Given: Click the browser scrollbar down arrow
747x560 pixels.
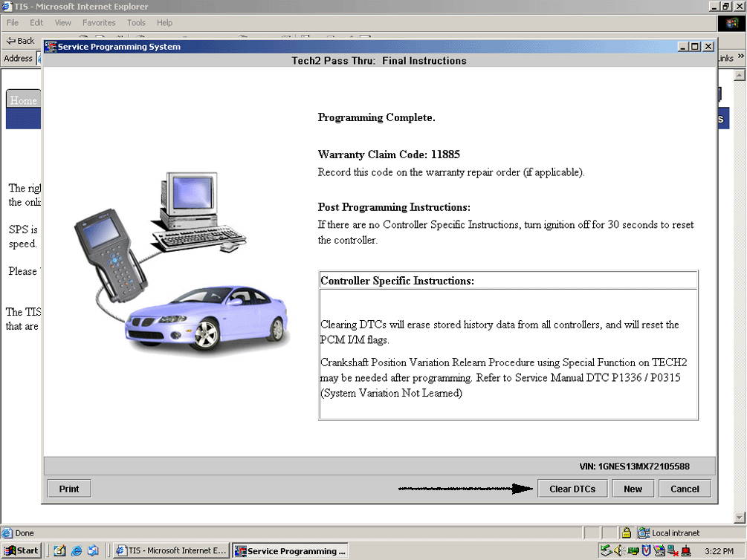Looking at the screenshot, I should click(x=739, y=517).
